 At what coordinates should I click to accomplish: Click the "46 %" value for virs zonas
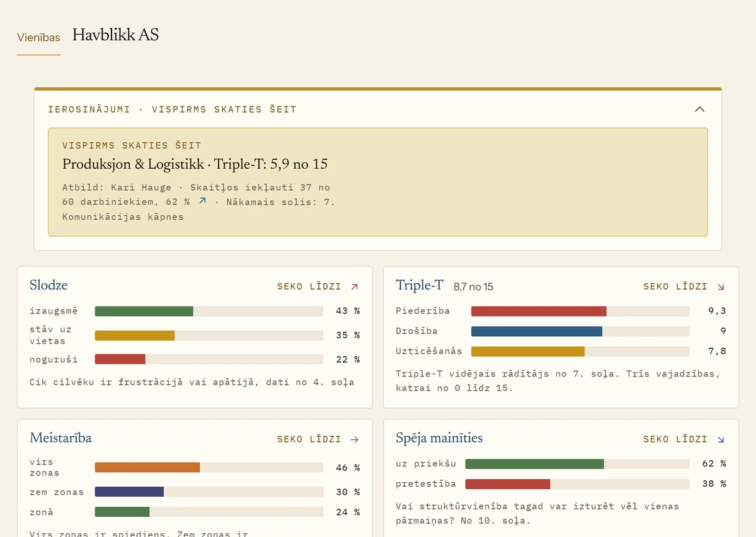[x=348, y=468]
